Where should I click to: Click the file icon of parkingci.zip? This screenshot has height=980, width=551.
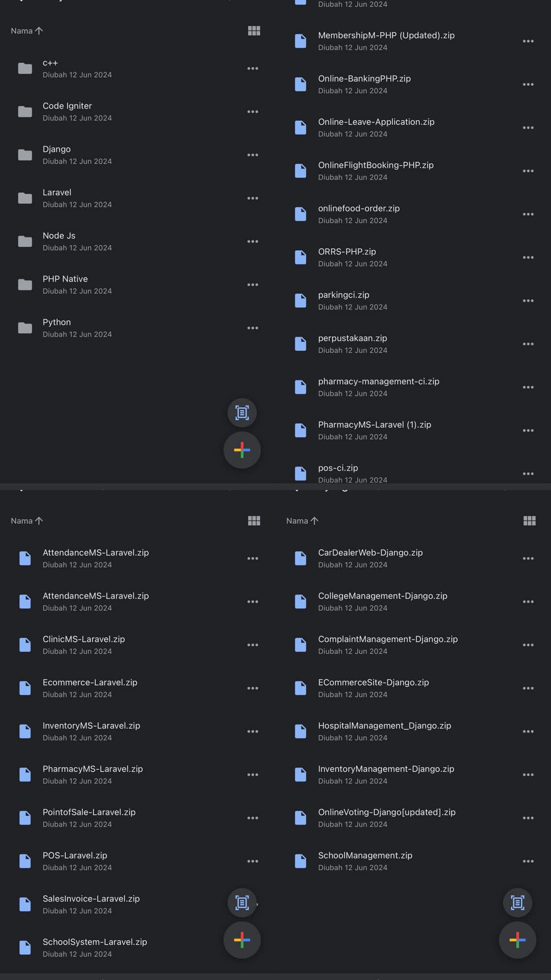300,301
